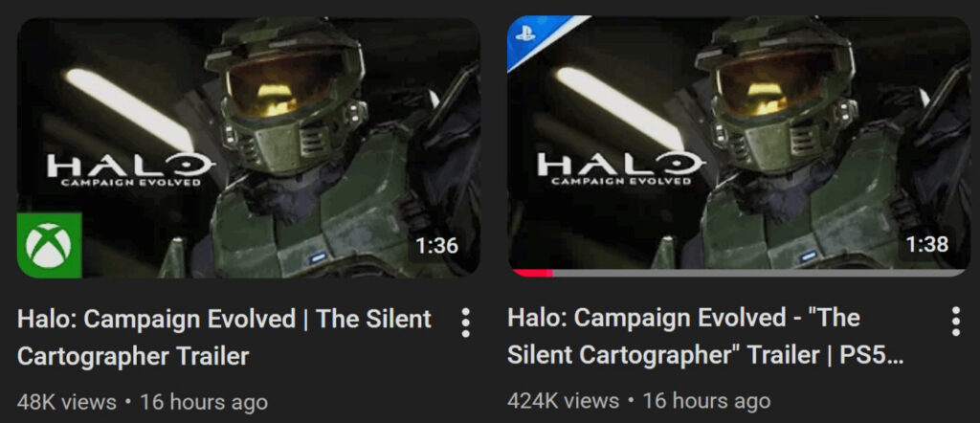Open more options for the Xbox trailer video
980x423 pixels.
tap(465, 322)
